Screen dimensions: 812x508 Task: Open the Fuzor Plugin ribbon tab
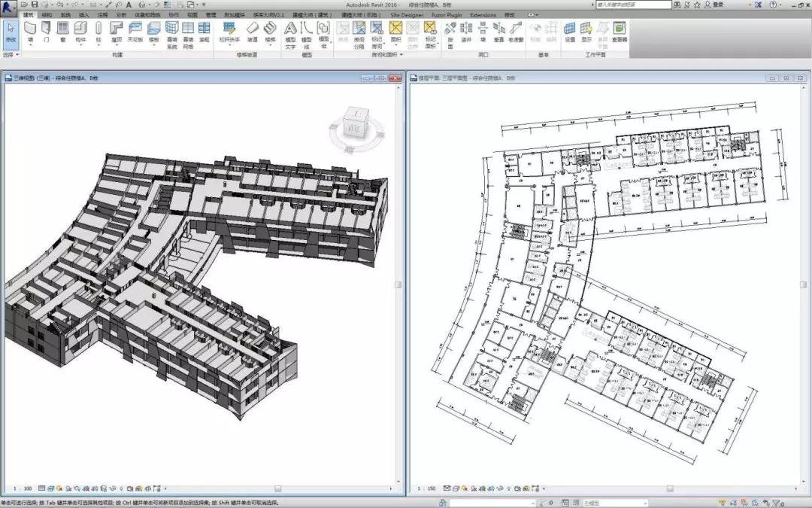click(448, 15)
